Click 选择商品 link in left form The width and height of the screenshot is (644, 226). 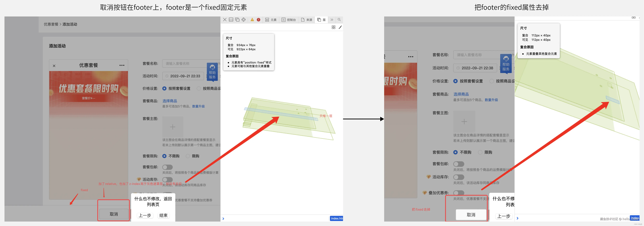170,101
